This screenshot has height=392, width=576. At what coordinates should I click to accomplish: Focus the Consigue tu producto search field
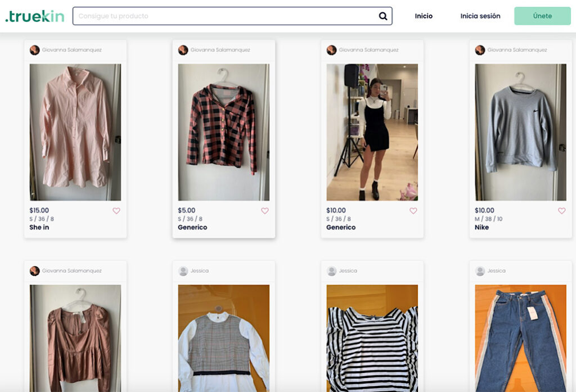[225, 16]
